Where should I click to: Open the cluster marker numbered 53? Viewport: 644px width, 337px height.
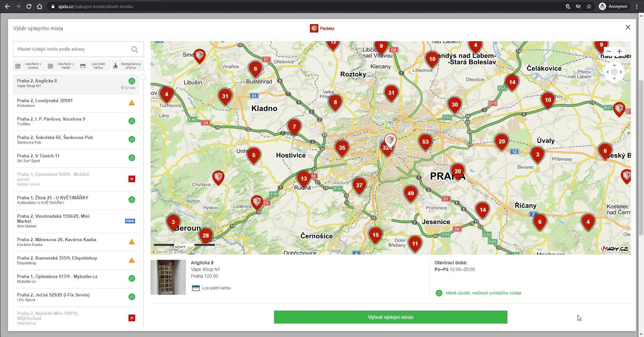(425, 142)
